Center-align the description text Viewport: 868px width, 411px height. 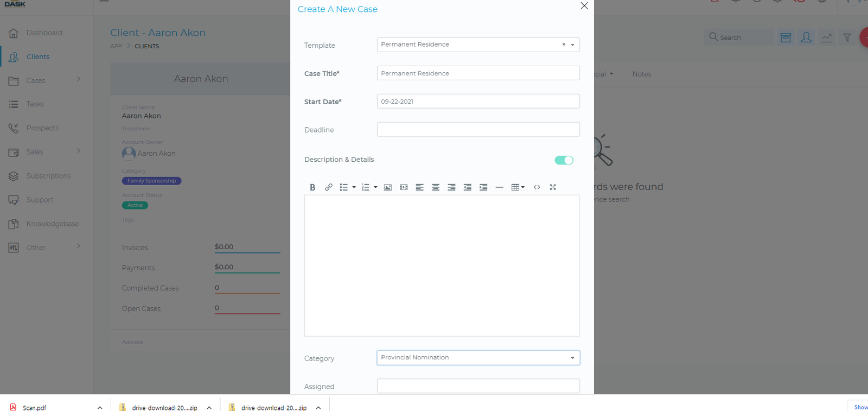tap(435, 187)
